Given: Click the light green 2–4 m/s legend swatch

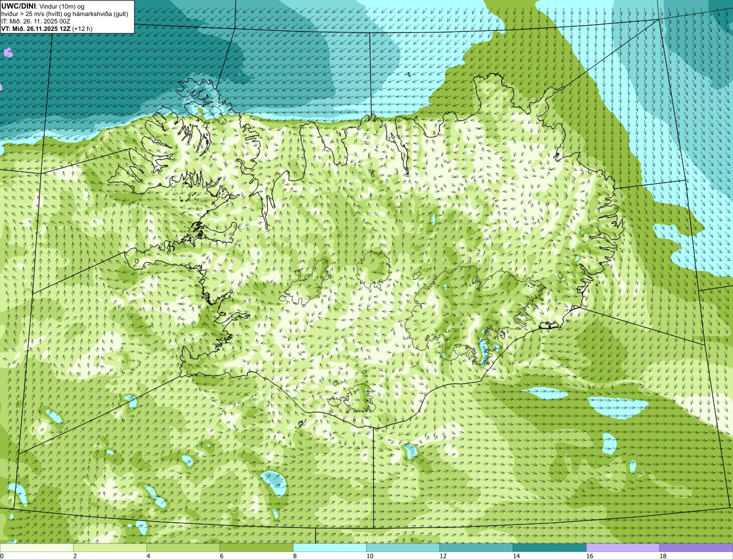Looking at the screenshot, I should click(x=110, y=548).
